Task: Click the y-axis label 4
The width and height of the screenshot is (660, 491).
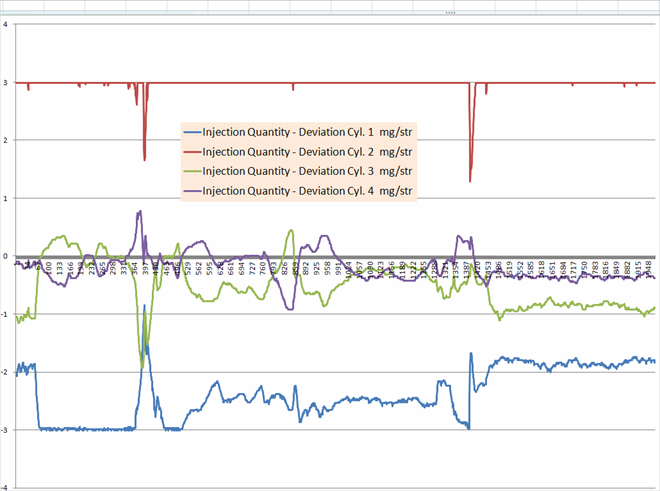Action: pyautogui.click(x=5, y=24)
